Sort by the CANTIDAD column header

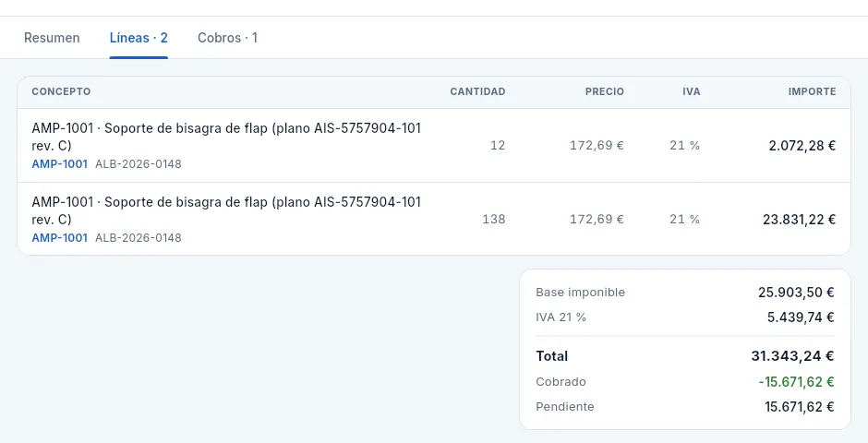point(477,91)
